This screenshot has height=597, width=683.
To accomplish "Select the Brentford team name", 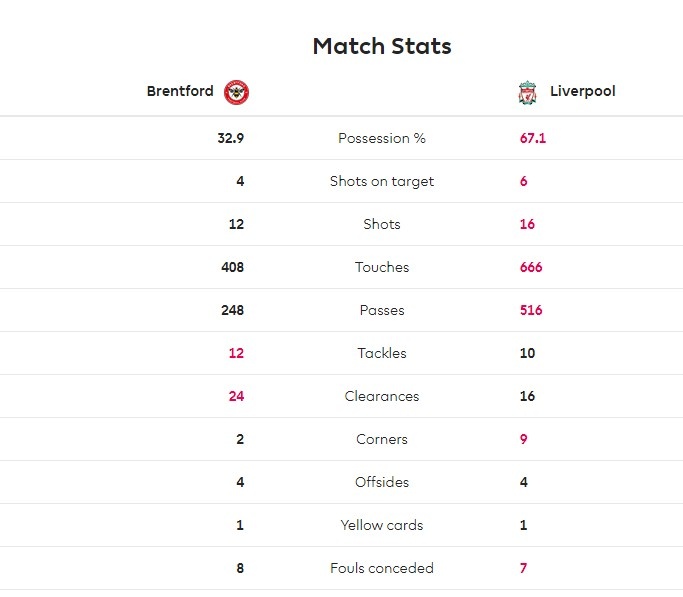I will pos(180,91).
